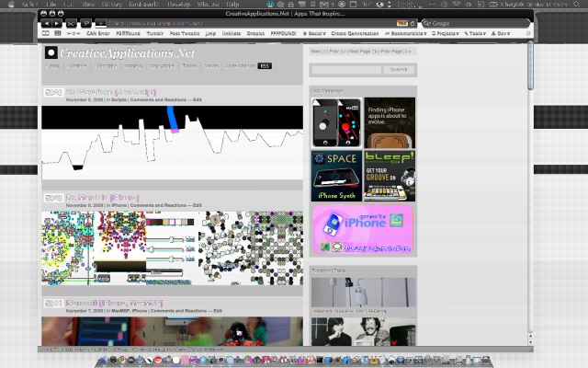This screenshot has width=588, height=368.
Task: Open the black-and-white portrait featured post image
Action: [x=364, y=331]
